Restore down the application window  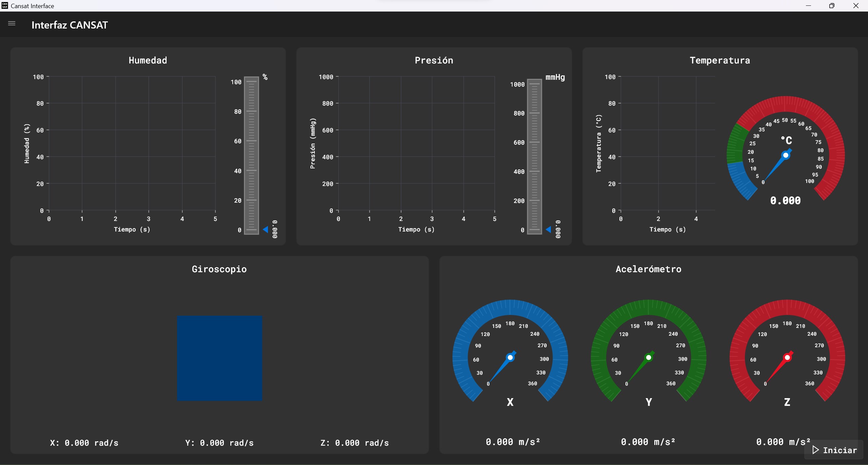click(x=832, y=6)
